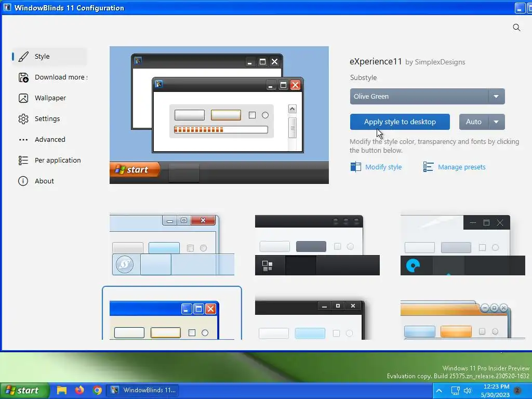This screenshot has width=532, height=399.
Task: Click the network tray icon
Action: 455,391
